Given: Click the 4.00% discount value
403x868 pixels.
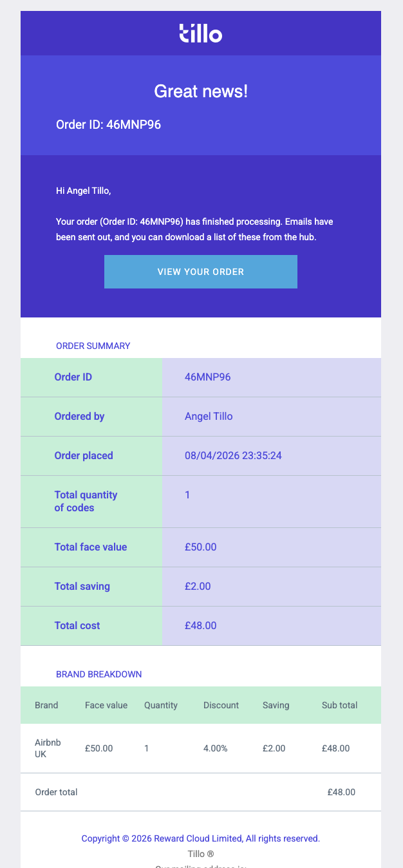Looking at the screenshot, I should (215, 748).
